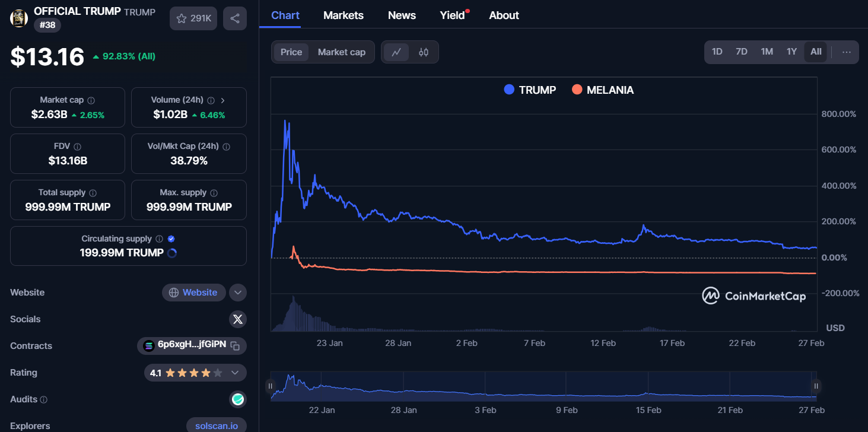This screenshot has width=868, height=432.
Task: Open the solscan.io explorer link
Action: [x=217, y=426]
